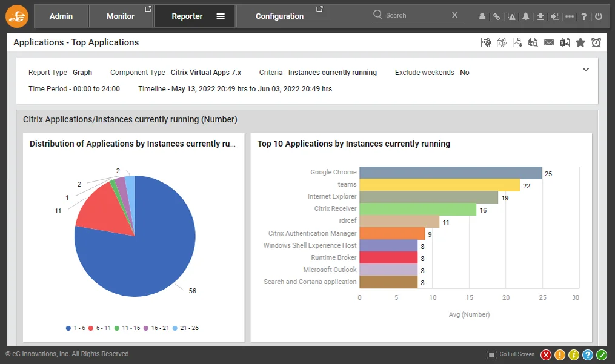Click the Search and Cortana application bar

[388, 282]
